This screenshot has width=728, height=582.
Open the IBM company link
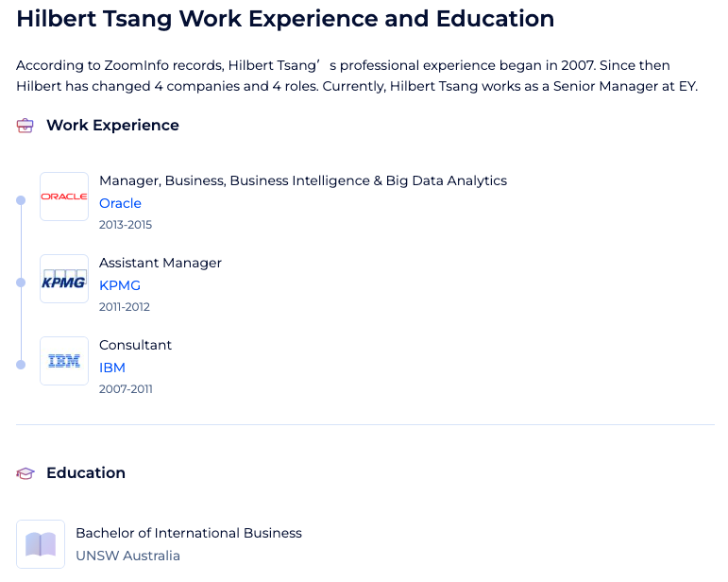point(112,368)
